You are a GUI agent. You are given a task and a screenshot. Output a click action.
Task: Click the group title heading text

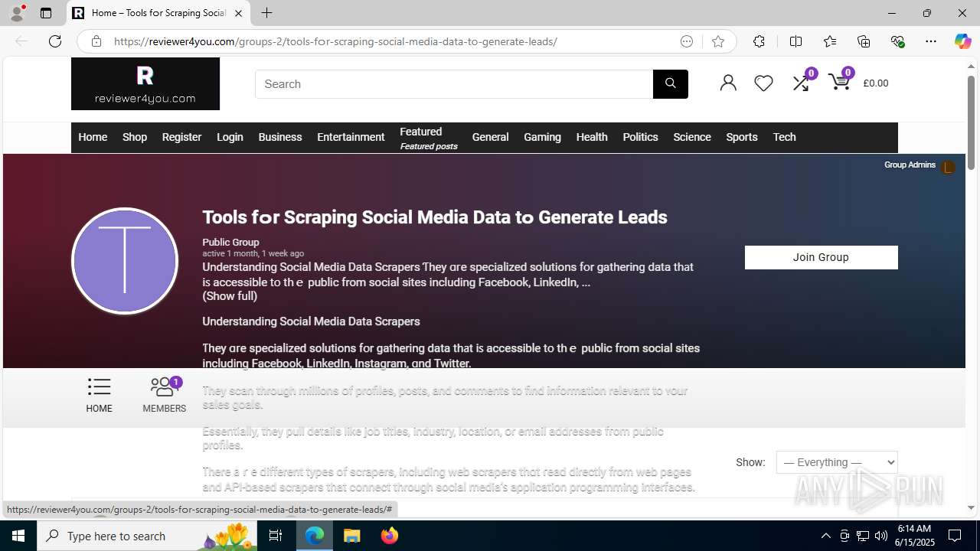pos(435,217)
